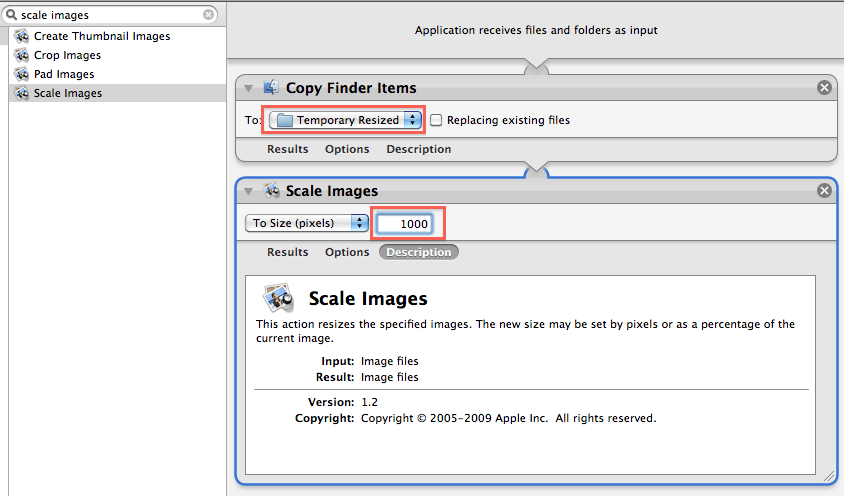Click the Crop Images action icon
The height and width of the screenshot is (496, 844).
[x=22, y=55]
